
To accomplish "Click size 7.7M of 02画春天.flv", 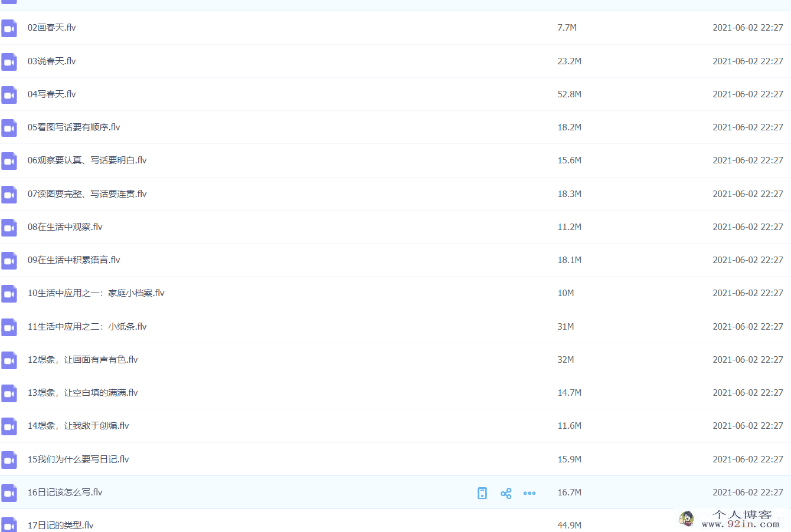I will pyautogui.click(x=567, y=28).
